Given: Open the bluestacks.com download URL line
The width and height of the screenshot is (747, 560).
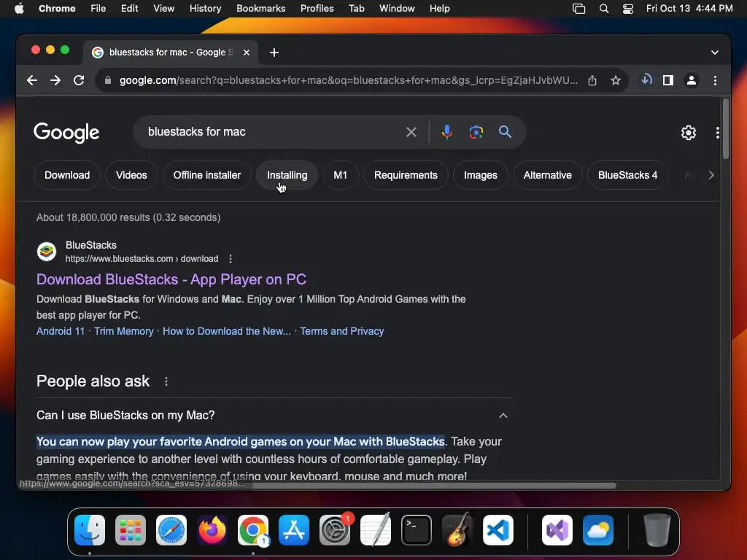Looking at the screenshot, I should click(142, 259).
